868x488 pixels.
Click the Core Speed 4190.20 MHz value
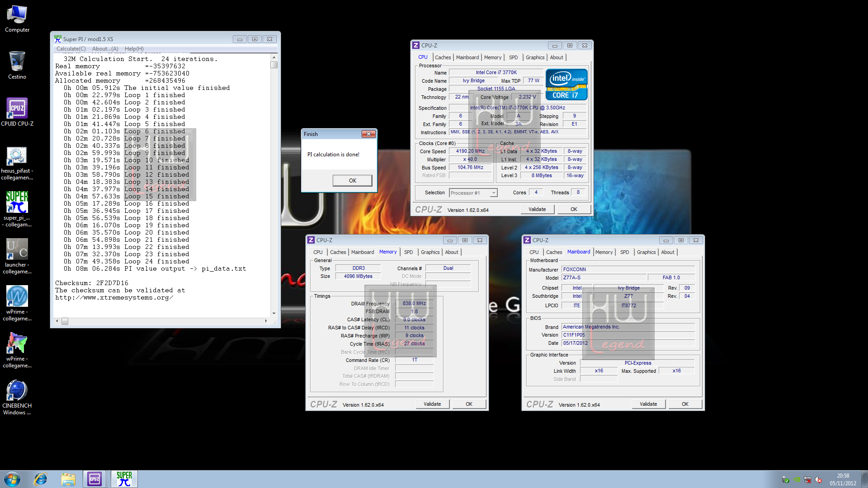pyautogui.click(x=470, y=151)
